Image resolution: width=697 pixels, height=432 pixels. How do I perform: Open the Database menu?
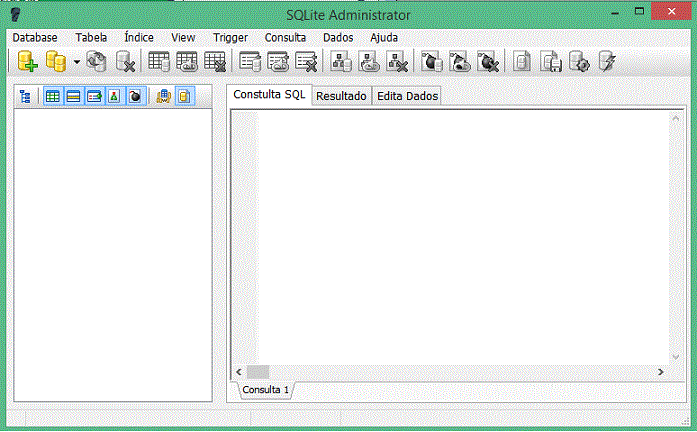coord(35,38)
